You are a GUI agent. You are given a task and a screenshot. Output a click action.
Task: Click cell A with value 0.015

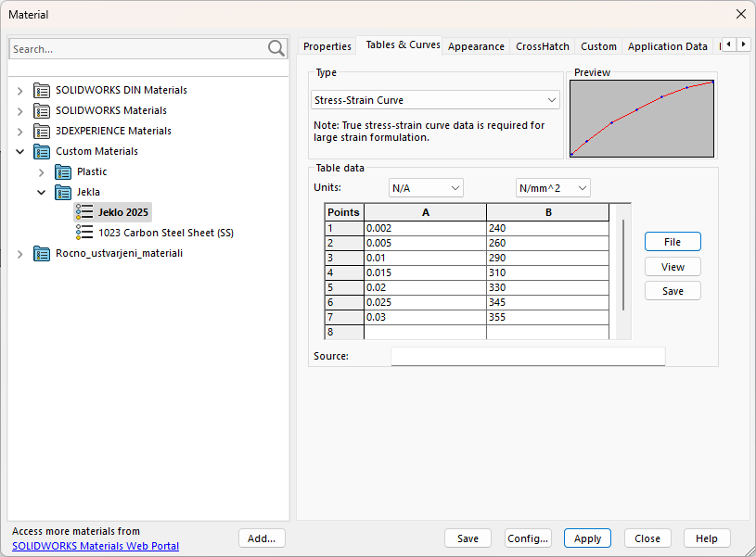[x=425, y=272]
